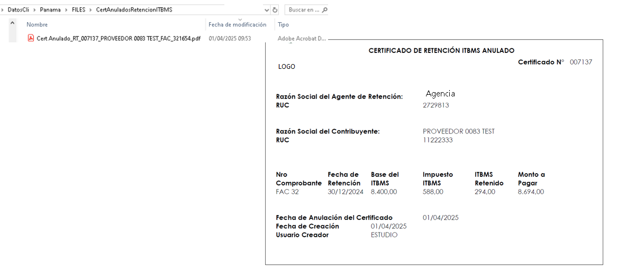
Task: Go to FILES breadcrumb folder
Action: [78, 10]
